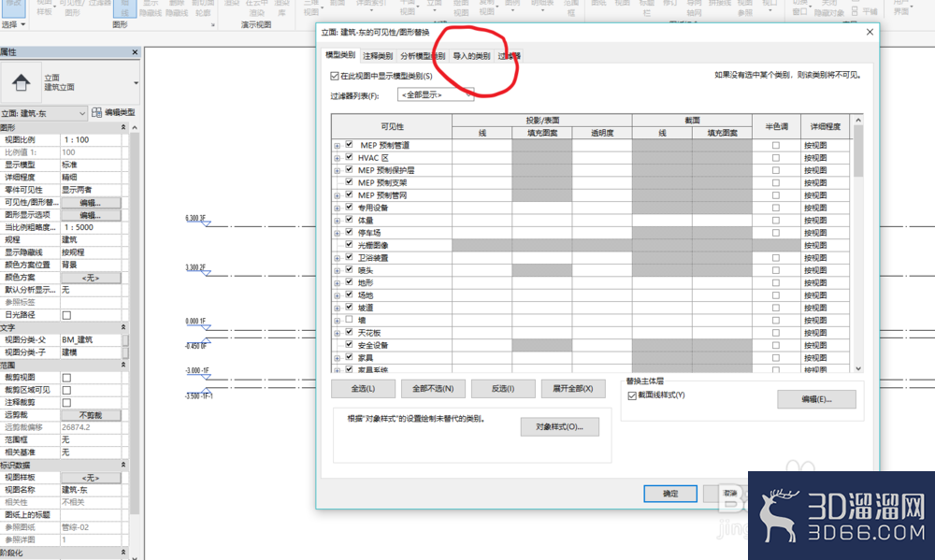Open the 过滤器列表 dropdown
This screenshot has height=560, width=935.
pos(436,94)
